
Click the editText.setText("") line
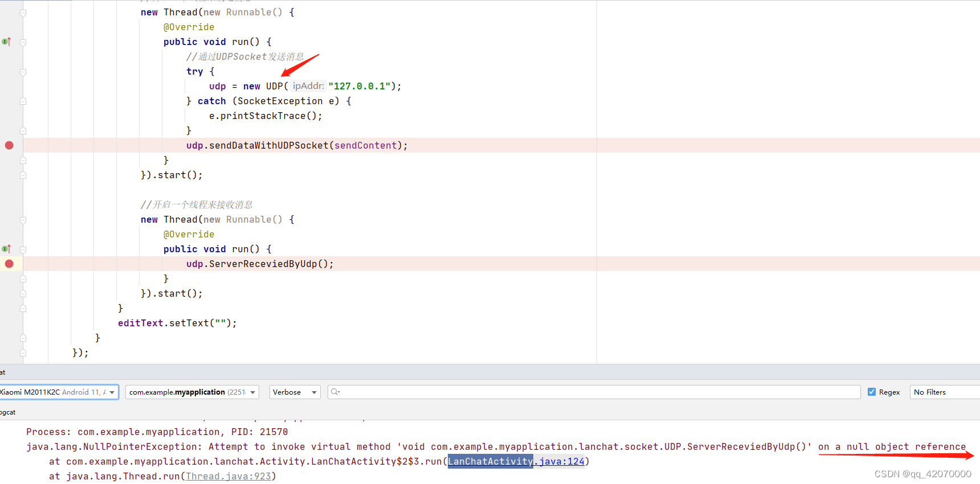(177, 323)
